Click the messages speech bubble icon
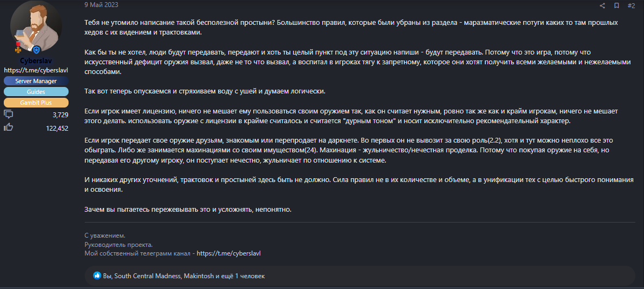 [x=9, y=115]
